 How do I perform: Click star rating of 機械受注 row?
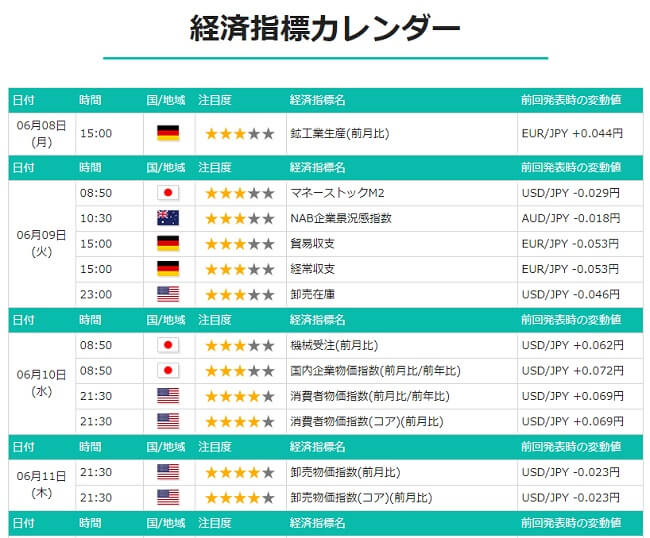pyautogui.click(x=240, y=345)
